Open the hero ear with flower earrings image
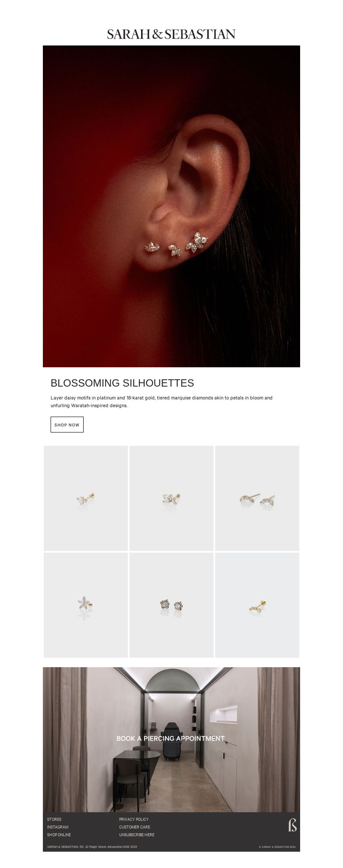The height and width of the screenshot is (868, 343). 171,206
